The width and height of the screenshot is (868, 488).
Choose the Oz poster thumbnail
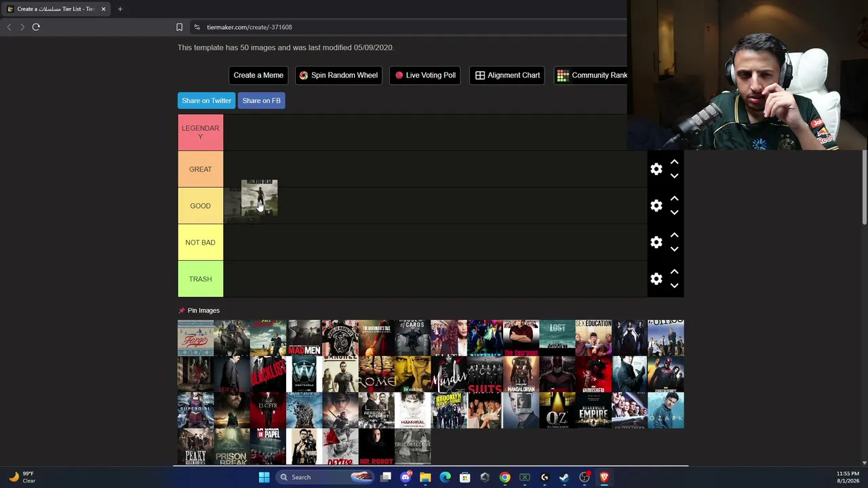[x=557, y=411]
